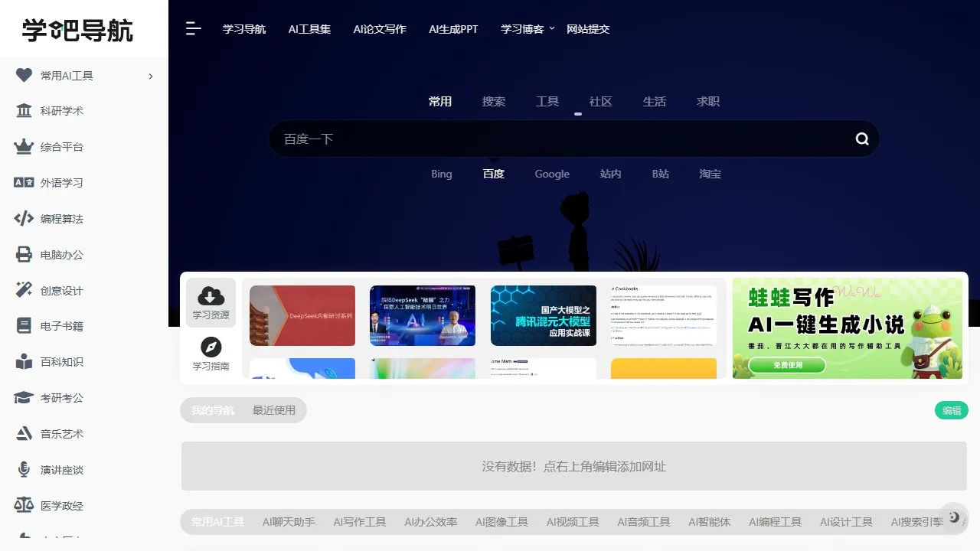Select the 电脑办公 printer icon
Screen dimensions: 980x551
pos(24,255)
